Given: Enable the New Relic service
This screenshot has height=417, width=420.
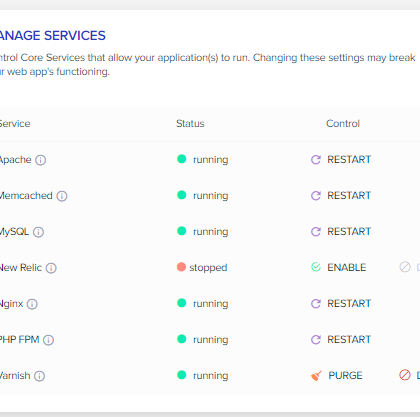Looking at the screenshot, I should pyautogui.click(x=346, y=267).
